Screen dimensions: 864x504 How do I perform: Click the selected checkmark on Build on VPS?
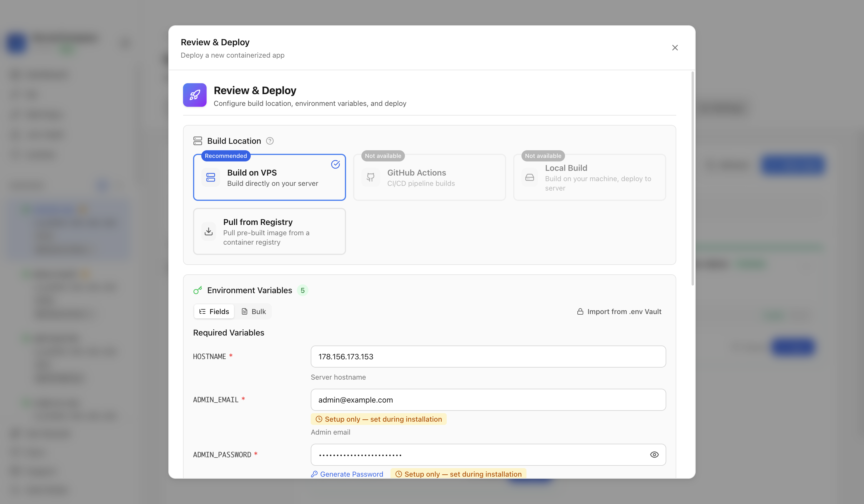[335, 164]
